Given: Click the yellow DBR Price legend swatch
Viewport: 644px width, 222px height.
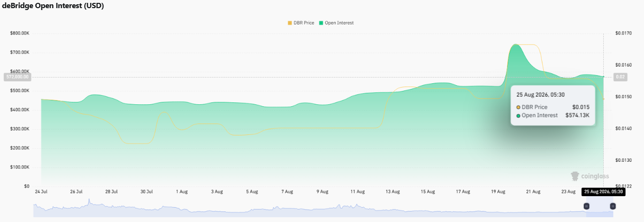Looking at the screenshot, I should pos(290,23).
